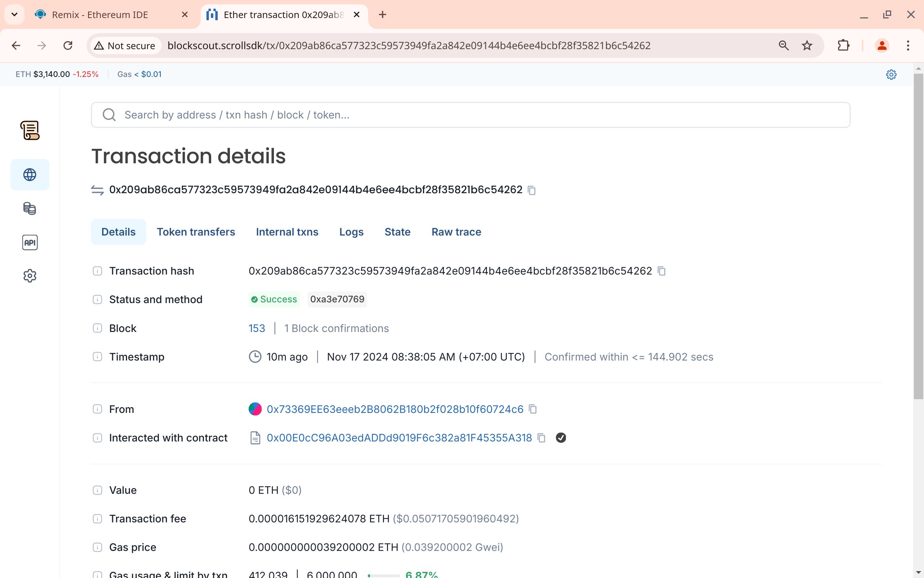Screen dimensions: 924x578
Task: Copy the hash under Transaction details heading
Action: (x=532, y=190)
